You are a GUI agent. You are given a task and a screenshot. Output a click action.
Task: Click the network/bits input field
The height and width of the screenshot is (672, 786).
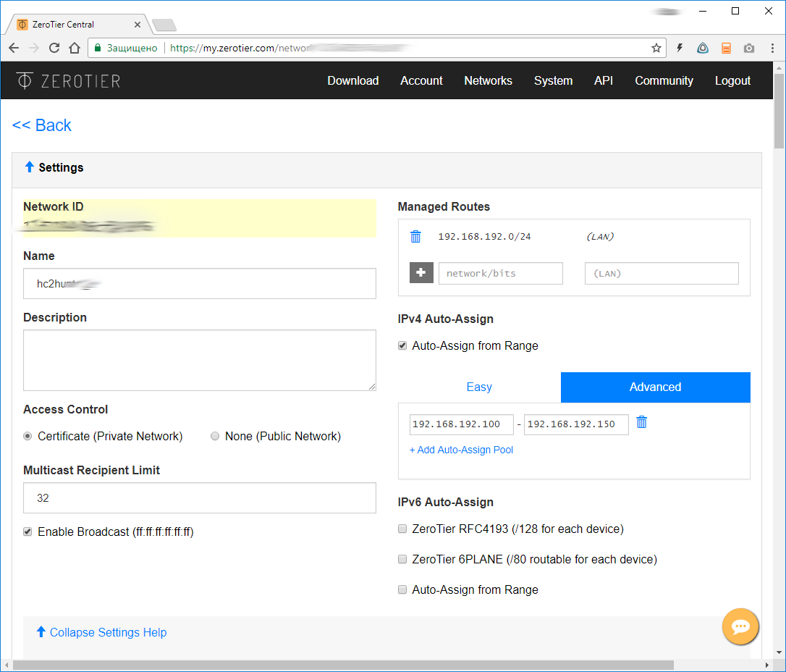(x=500, y=273)
